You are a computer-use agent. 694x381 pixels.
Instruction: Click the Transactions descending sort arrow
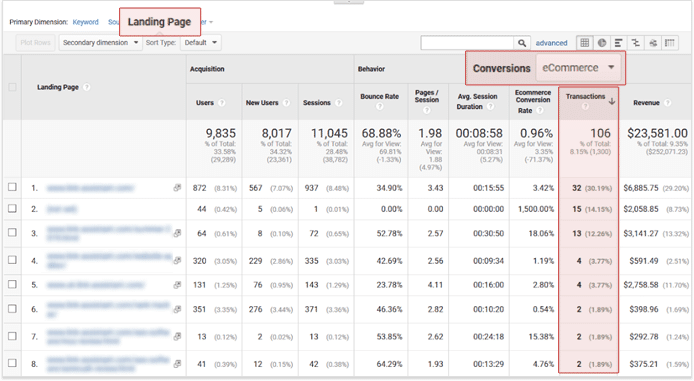[x=612, y=101]
